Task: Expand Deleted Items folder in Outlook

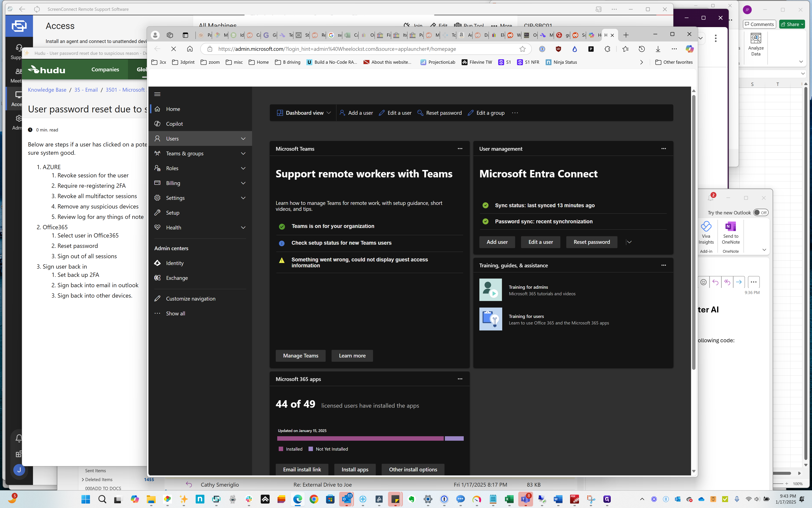Action: [x=82, y=479]
